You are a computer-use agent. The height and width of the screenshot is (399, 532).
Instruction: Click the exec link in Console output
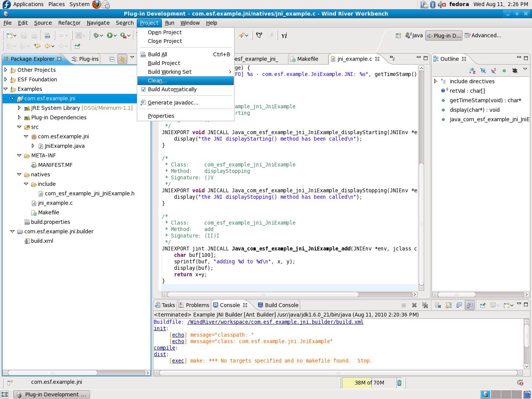pos(178,361)
